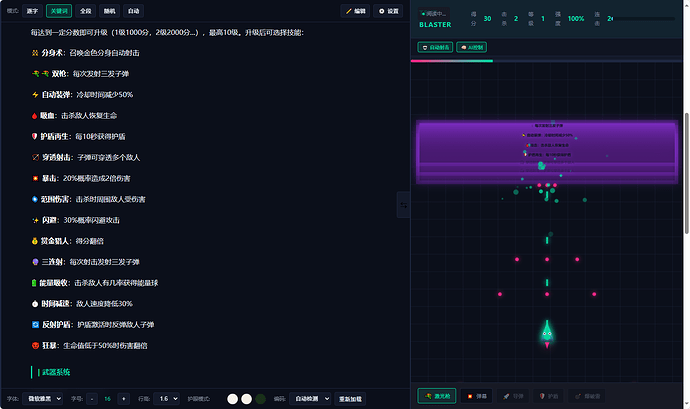The width and height of the screenshot is (690, 409).
Task: Toggle 自动射击 auto-fire
Action: point(435,47)
